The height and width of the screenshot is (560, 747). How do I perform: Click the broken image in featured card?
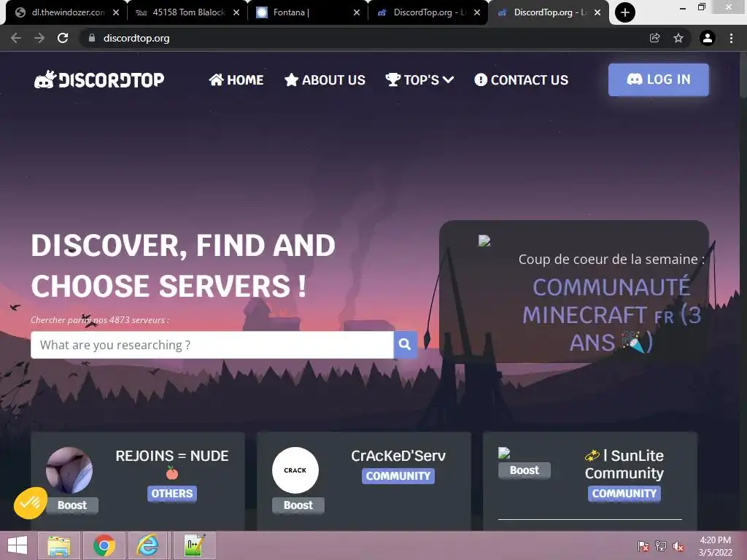coord(484,241)
